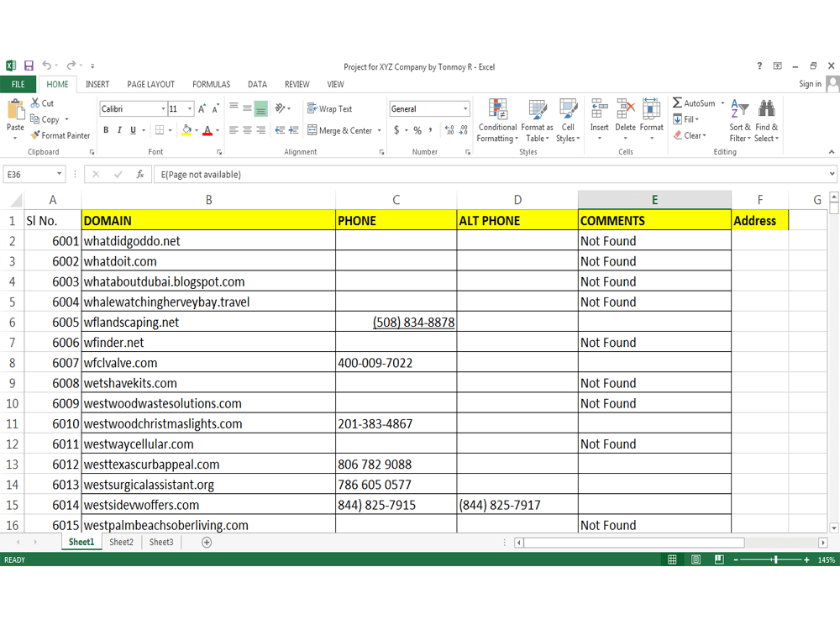Add a new sheet with the plus icon
840x630 pixels.
pos(207,542)
